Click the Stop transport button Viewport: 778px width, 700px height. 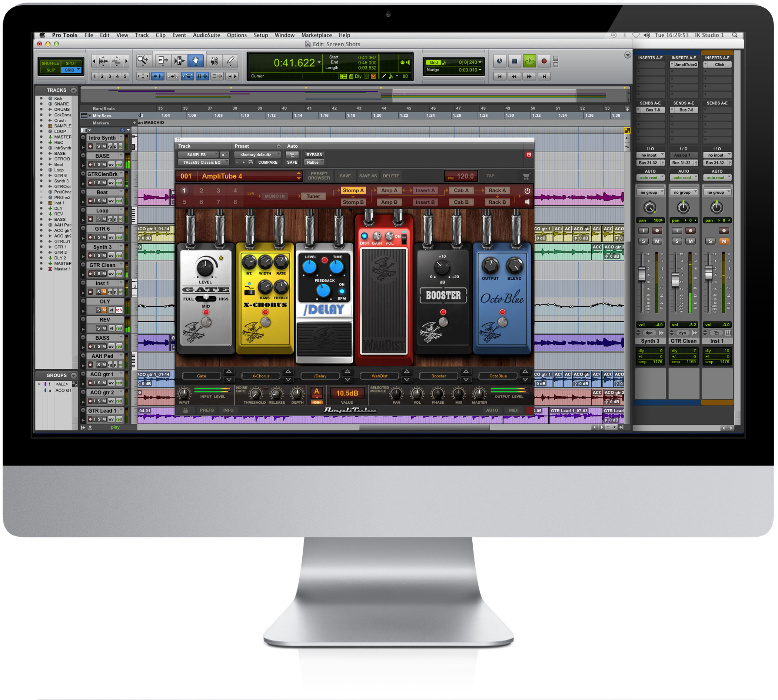[x=515, y=61]
